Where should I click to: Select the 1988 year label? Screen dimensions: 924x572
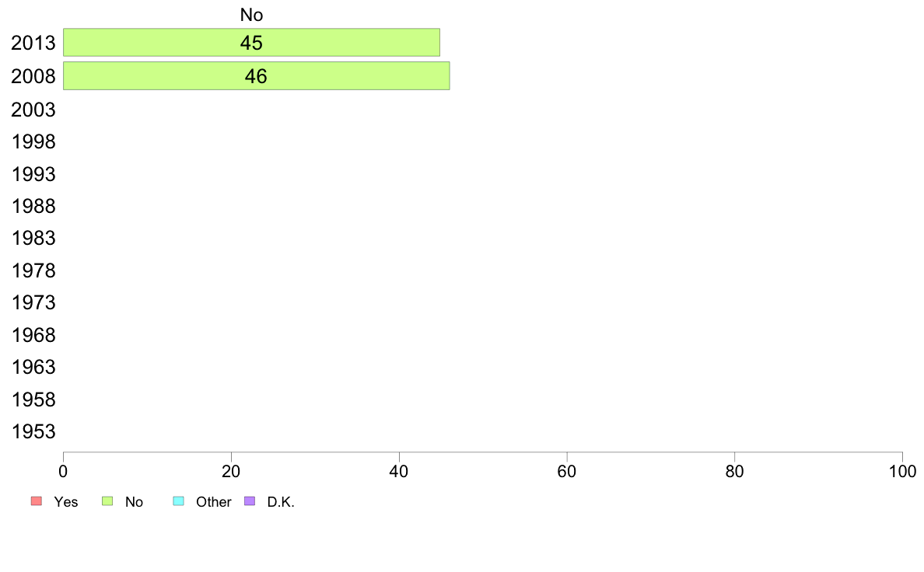coord(33,206)
